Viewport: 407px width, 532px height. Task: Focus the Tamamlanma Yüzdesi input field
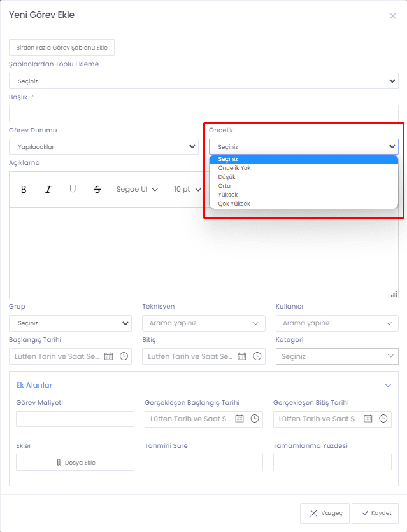coord(332,462)
